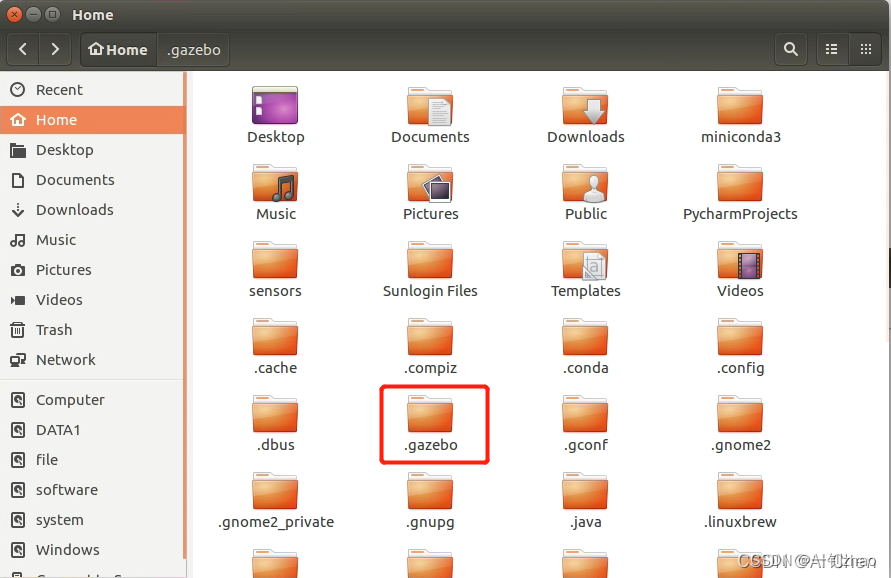Open Music in the sidebar
Viewport: 891px width, 578px height.
(93, 240)
